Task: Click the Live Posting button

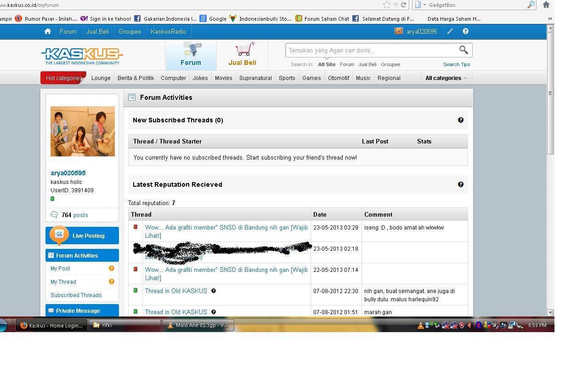Action: coord(82,236)
